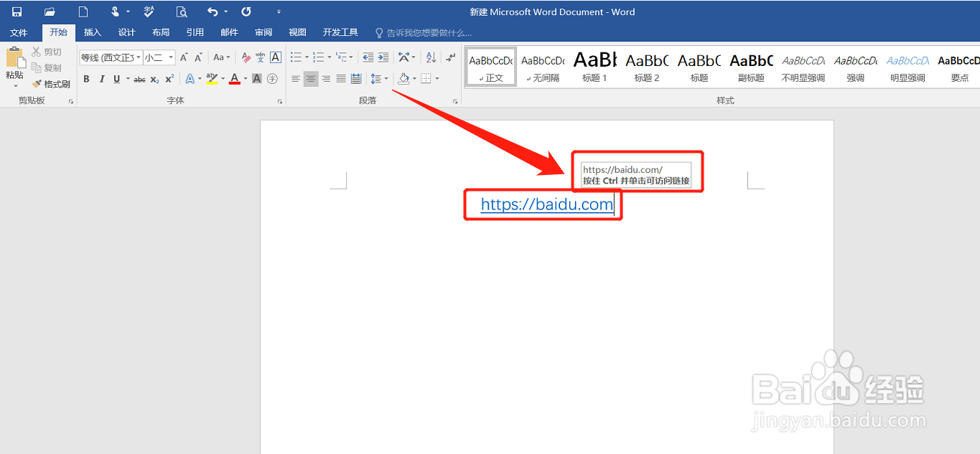Viewport: 980px width, 454px height.
Task: Toggle Show/Hide paragraph marks
Action: pos(450,57)
